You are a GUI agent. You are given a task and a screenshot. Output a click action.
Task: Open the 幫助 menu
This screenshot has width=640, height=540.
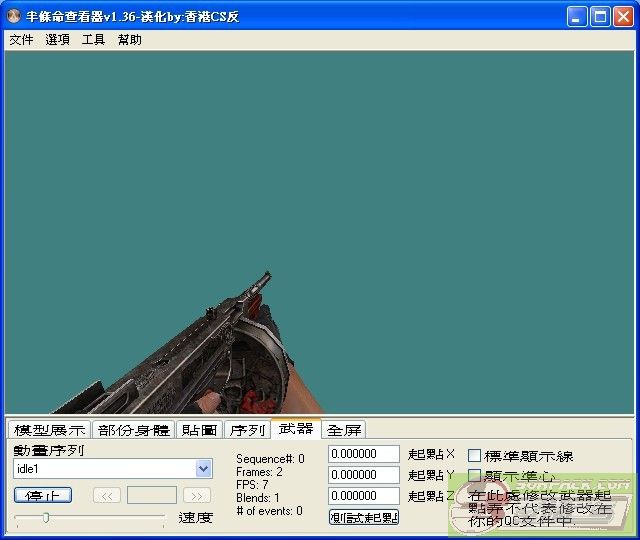point(129,40)
